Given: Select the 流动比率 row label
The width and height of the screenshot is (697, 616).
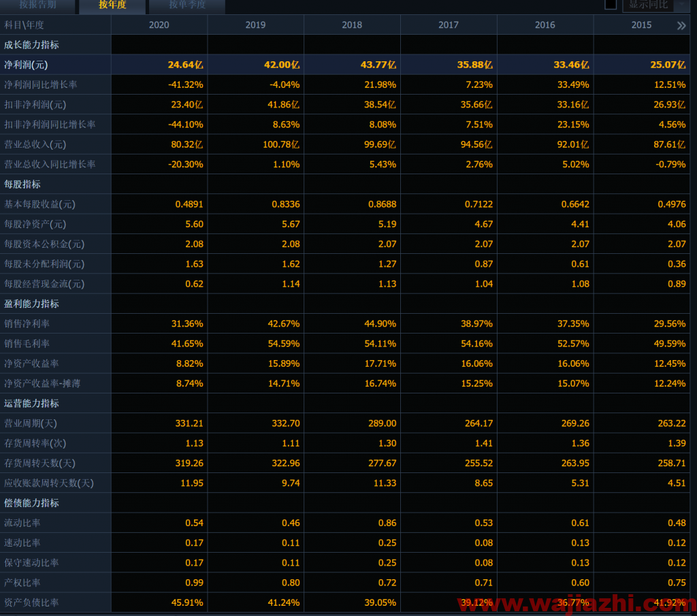Looking at the screenshot, I should click(x=22, y=523).
